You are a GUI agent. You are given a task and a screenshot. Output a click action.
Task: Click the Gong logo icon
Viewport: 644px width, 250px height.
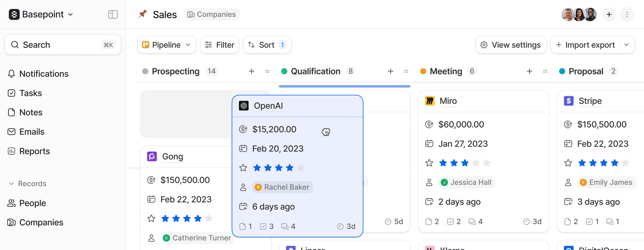point(152,156)
